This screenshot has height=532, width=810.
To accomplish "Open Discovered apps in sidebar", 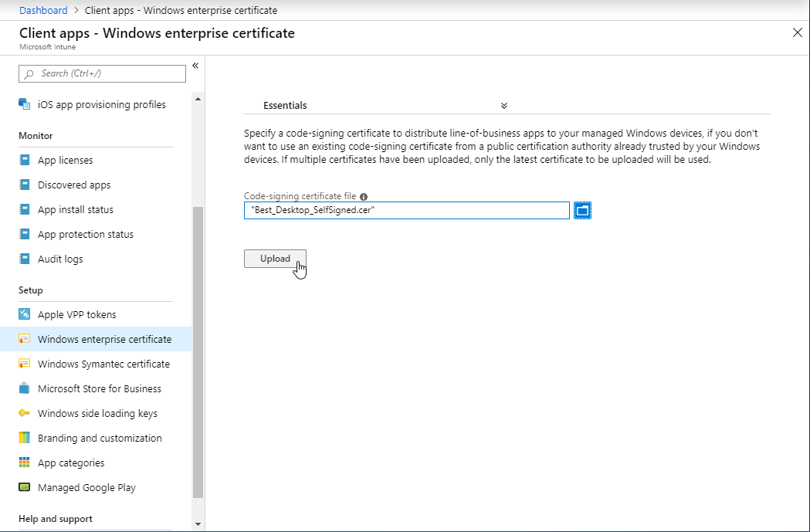I will 74,185.
